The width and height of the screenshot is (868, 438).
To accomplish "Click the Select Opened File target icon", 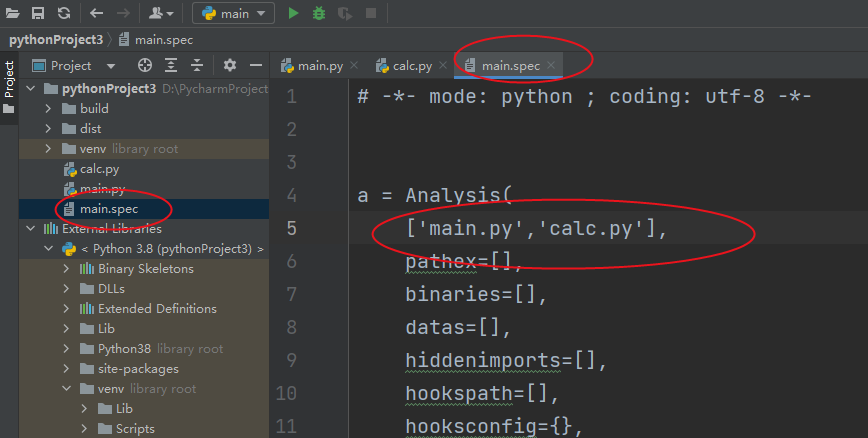I will [x=144, y=65].
